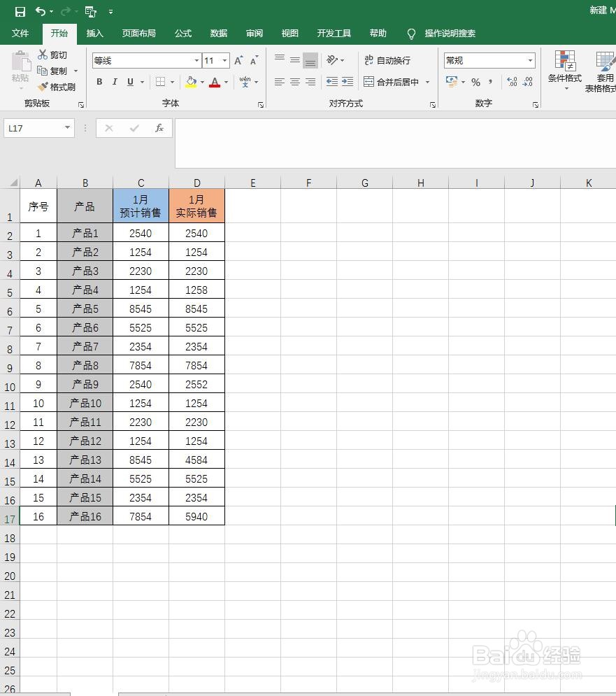Toggle middle vertical alignment
Screen dimensions: 616x696
[294, 59]
